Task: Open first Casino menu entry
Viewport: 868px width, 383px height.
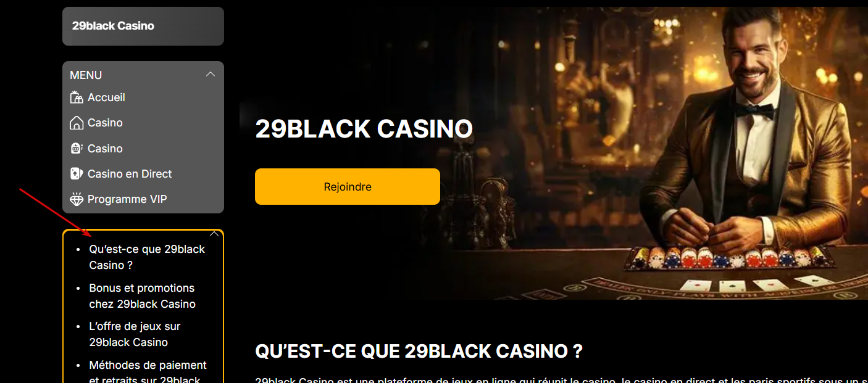Action: point(105,123)
